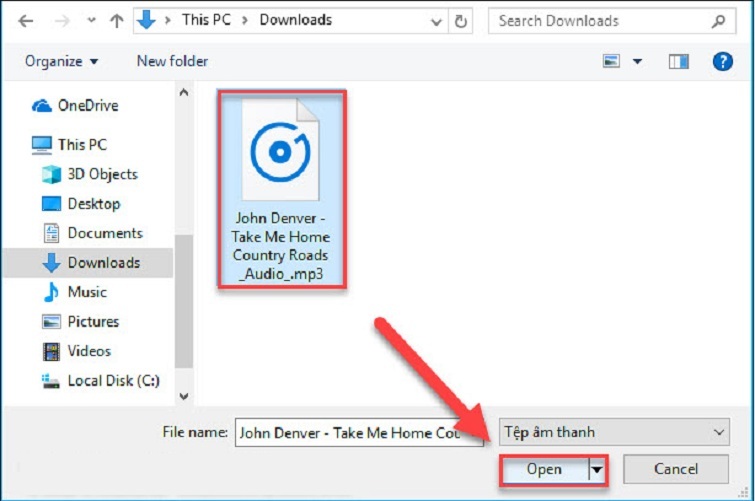Click the Open button's dropdown arrow
755x501 pixels.
coord(598,469)
